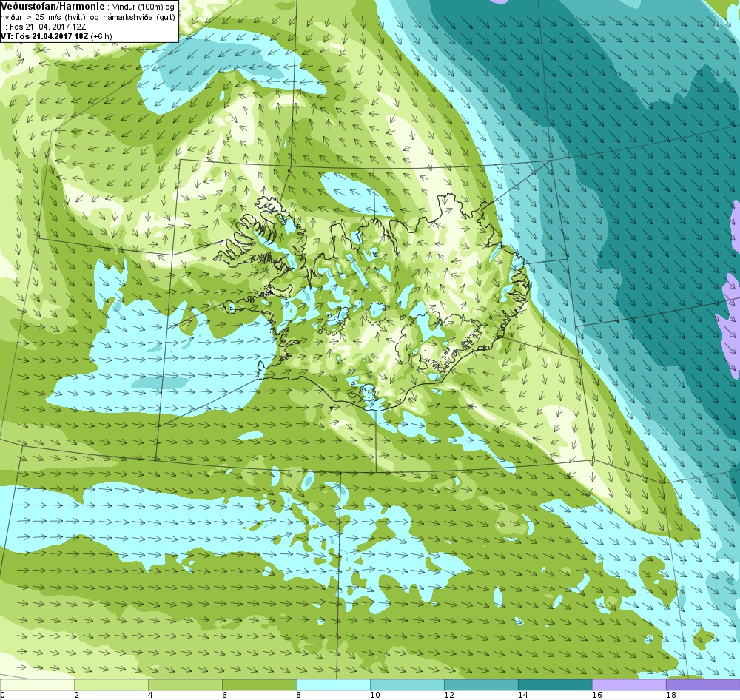
Task: Click the light cyan 8–10 legend swatch
Action: [333, 684]
